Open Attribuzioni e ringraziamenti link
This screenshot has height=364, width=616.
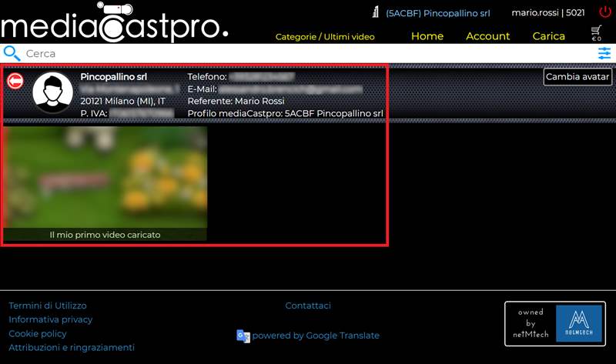(x=72, y=348)
